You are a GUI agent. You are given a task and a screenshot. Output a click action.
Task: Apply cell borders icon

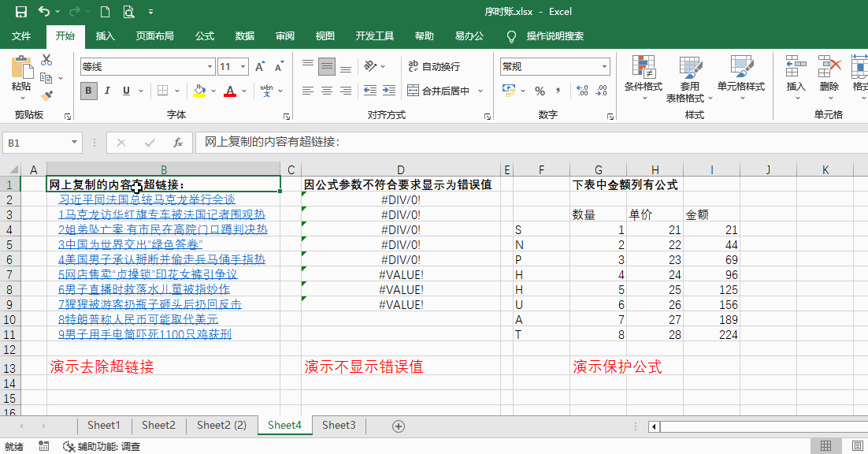pos(162,90)
